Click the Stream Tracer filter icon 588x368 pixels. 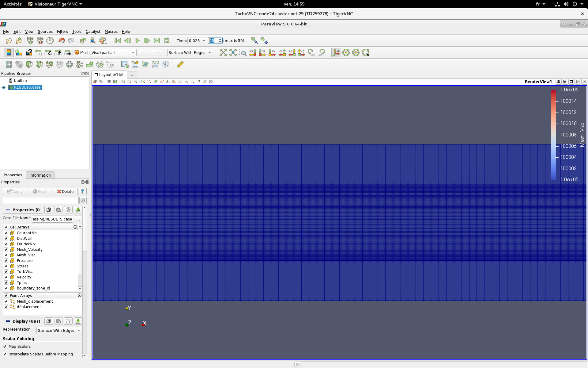pyautogui.click(x=80, y=64)
